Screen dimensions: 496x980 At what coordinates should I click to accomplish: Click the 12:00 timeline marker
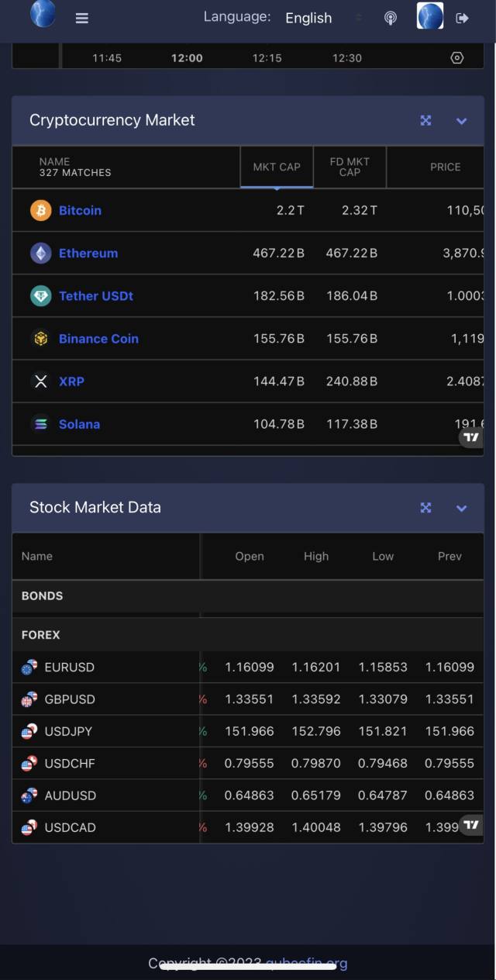(x=187, y=58)
